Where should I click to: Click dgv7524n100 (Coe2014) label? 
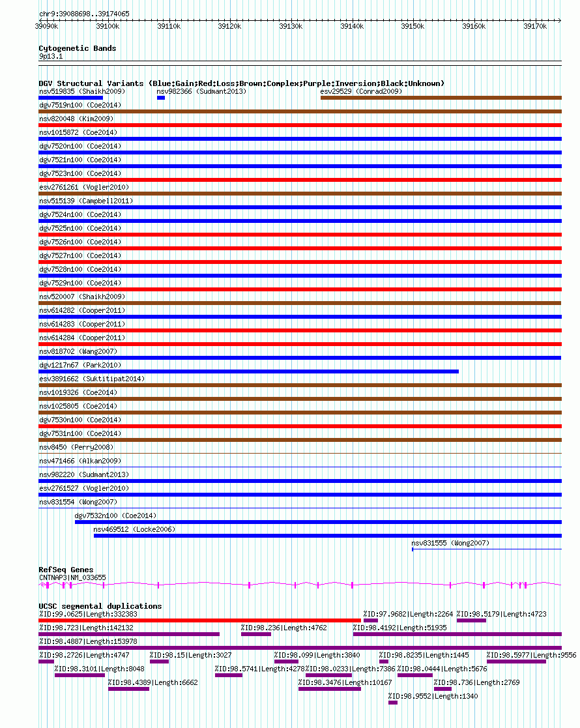pos(80,214)
